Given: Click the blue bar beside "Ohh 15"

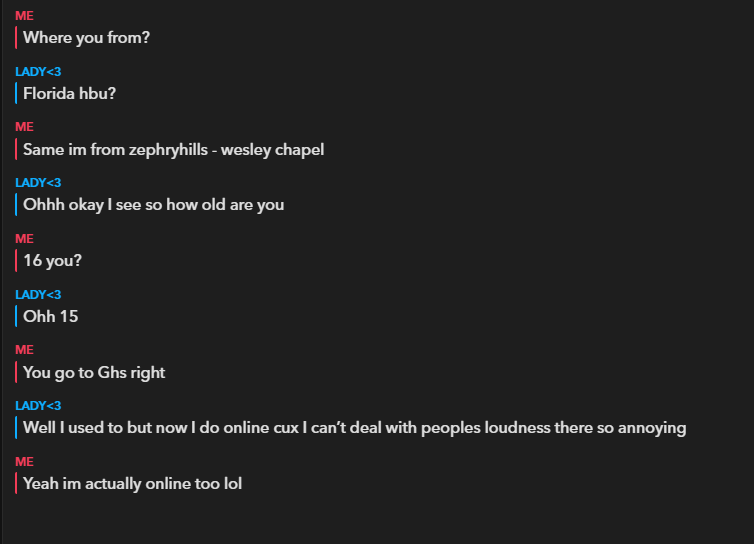Looking at the screenshot, I should 16,317.
